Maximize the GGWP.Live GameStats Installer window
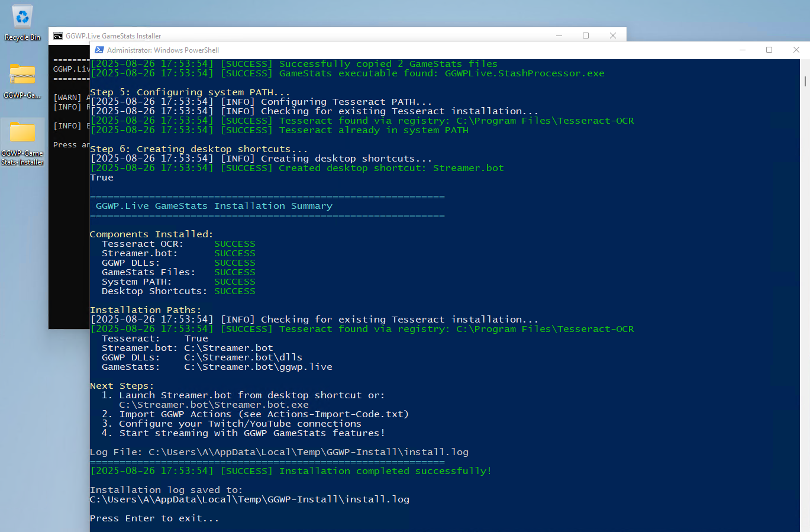Image resolution: width=810 pixels, height=532 pixels. point(586,36)
